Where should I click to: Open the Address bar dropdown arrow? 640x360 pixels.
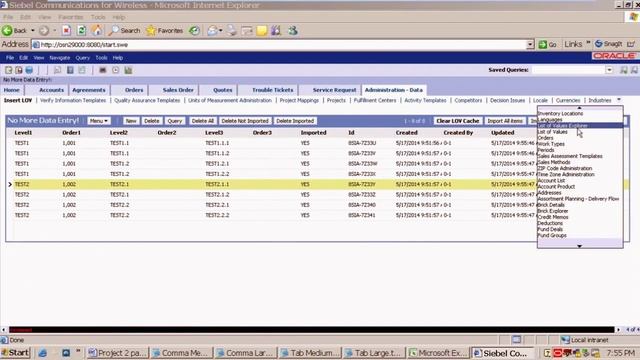tap(530, 44)
